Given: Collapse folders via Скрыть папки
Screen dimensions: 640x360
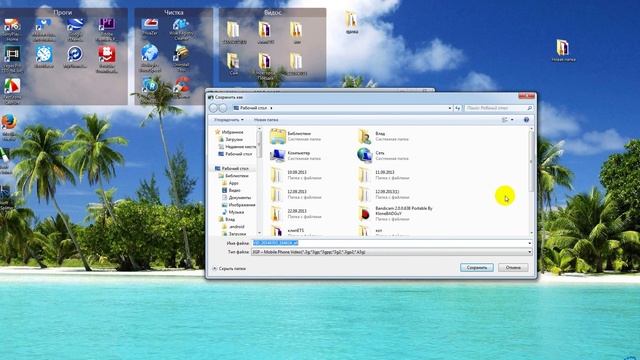Looking at the screenshot, I should [x=229, y=269].
